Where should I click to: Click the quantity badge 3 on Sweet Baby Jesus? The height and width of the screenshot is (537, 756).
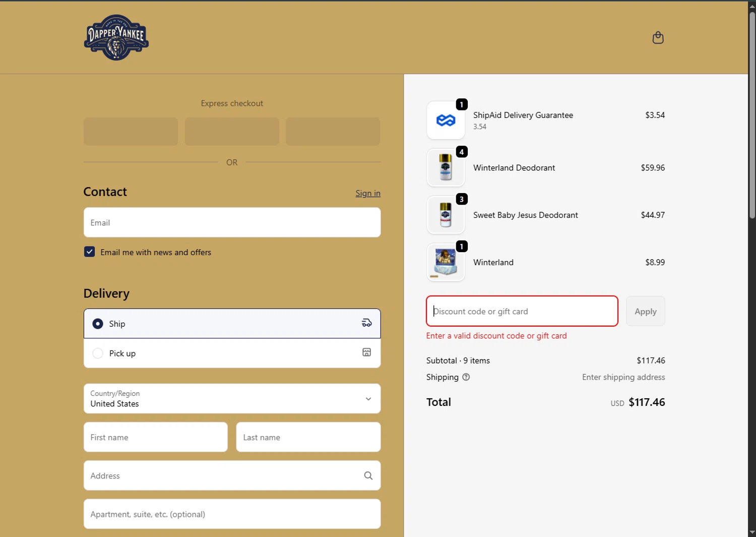[462, 199]
